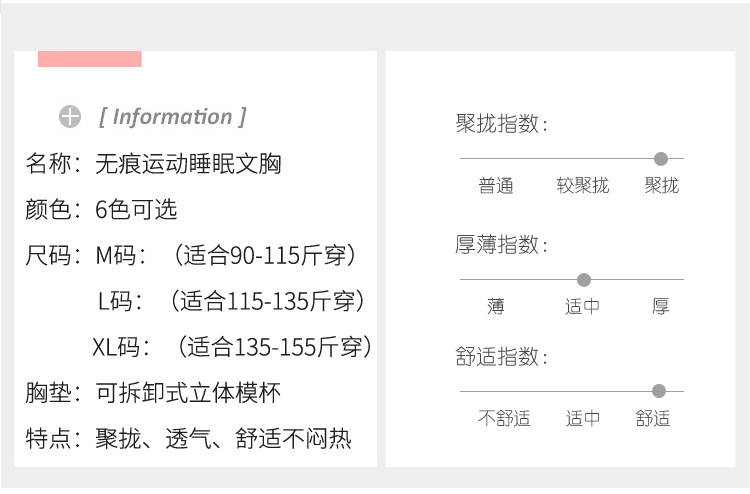
Task: Select the 舒适 comfort label
Action: 653,418
